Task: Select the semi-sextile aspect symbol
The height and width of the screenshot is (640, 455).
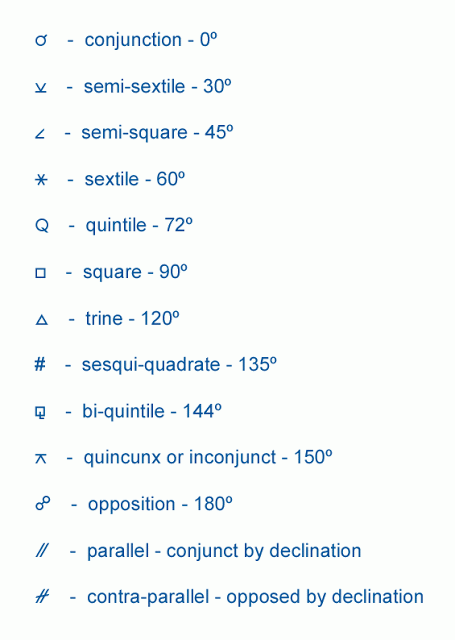Action: [41, 87]
